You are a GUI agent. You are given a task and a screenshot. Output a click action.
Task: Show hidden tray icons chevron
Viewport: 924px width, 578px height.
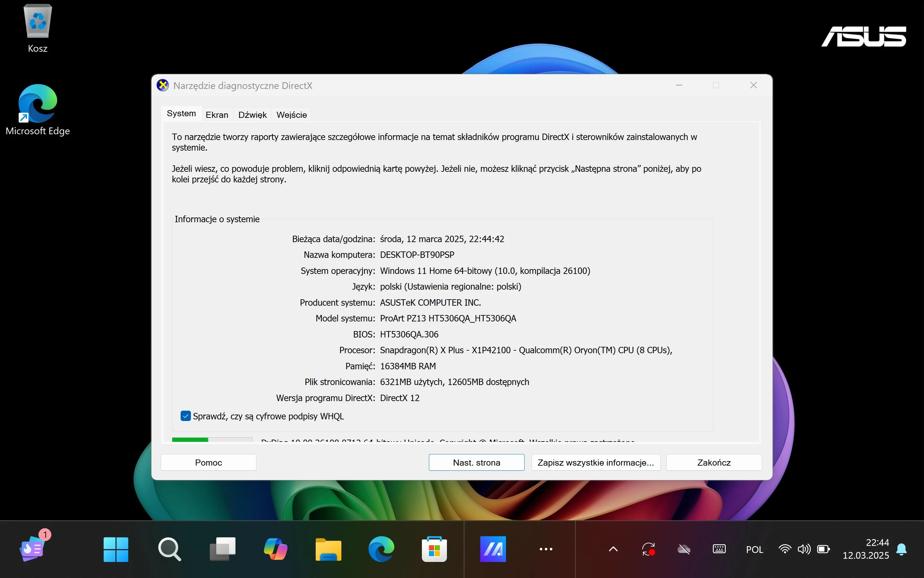point(613,549)
